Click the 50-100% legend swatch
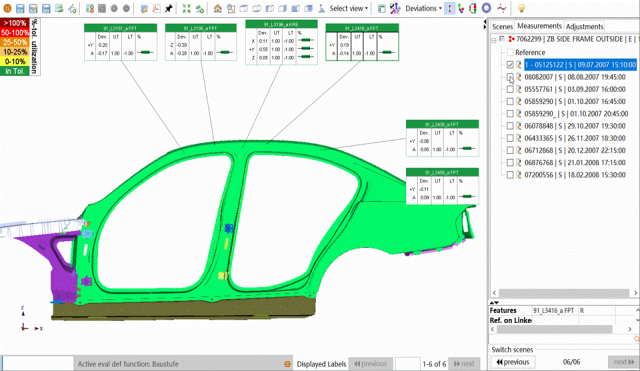 tap(15, 33)
